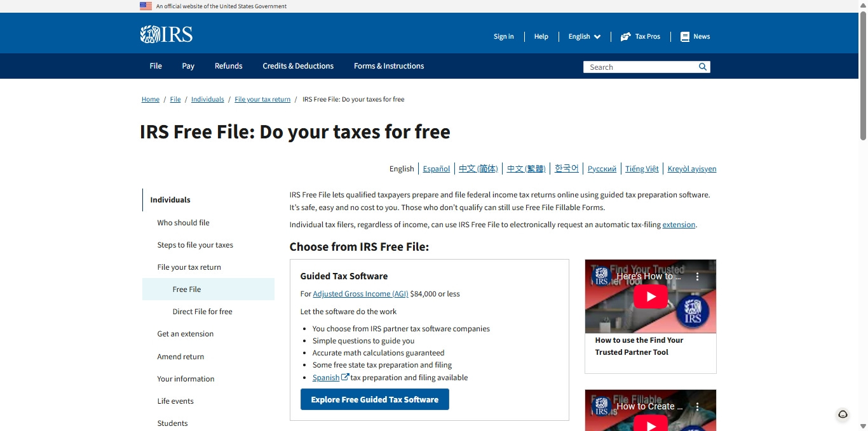
Task: Go to File your tax return breadcrumb
Action: [262, 100]
